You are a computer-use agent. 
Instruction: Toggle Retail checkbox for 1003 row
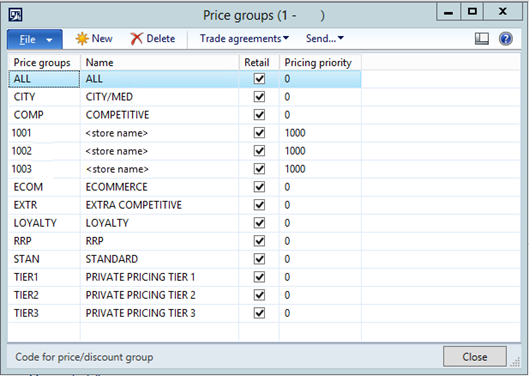(x=259, y=169)
